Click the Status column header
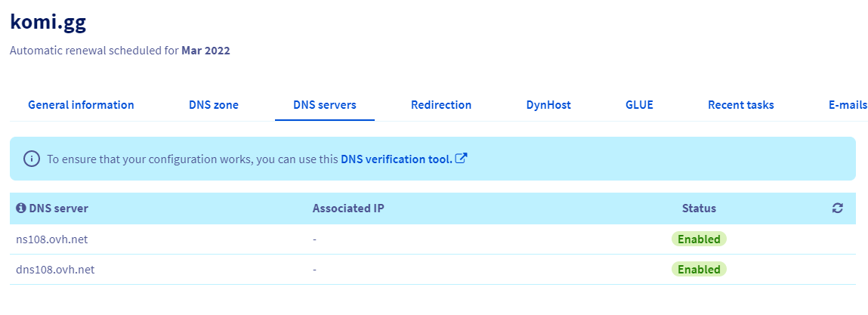This screenshot has width=868, height=315. [699, 208]
